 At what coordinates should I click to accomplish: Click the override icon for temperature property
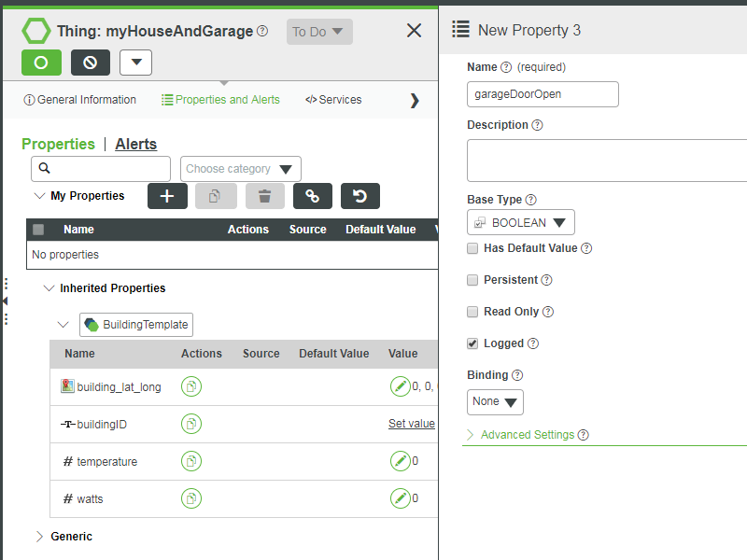coord(191,461)
